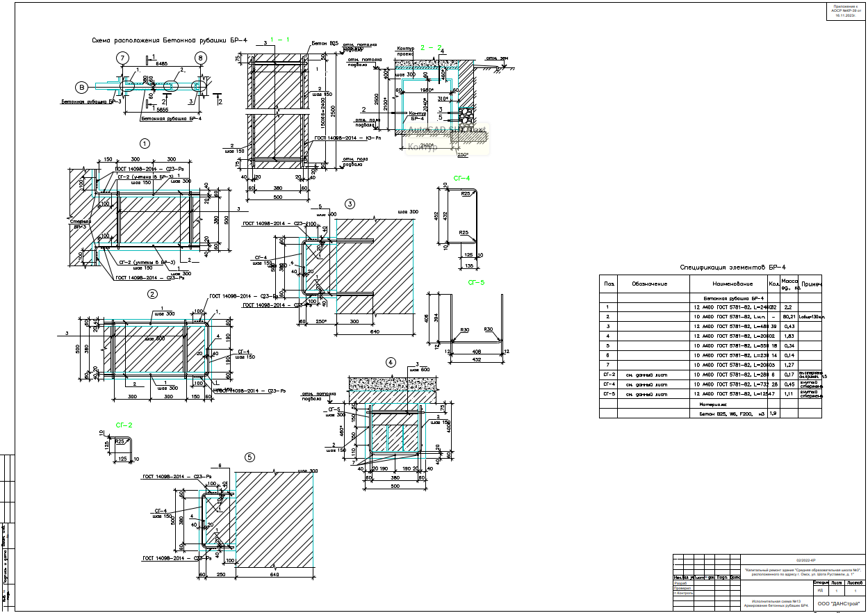The height and width of the screenshot is (613, 868).
Task: Click the "Примеч" column header
Action: click(x=811, y=284)
